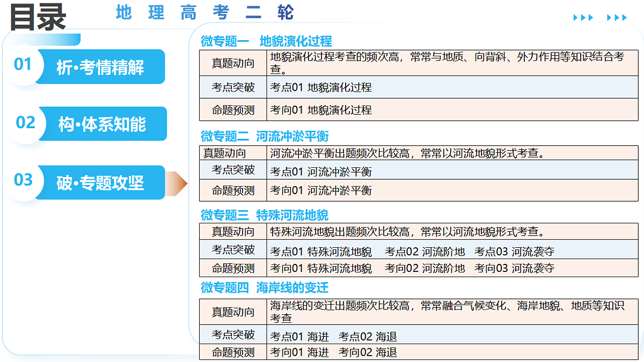
Task: Click 命题预测 cell in 特殊河流地貌 table
Action: [233, 268]
